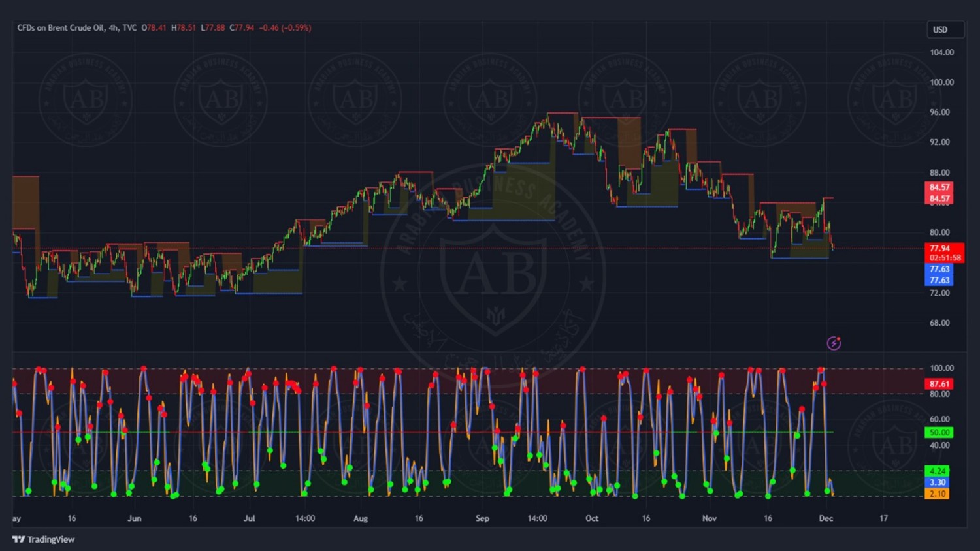Click the blue 77.63 price label

click(939, 269)
